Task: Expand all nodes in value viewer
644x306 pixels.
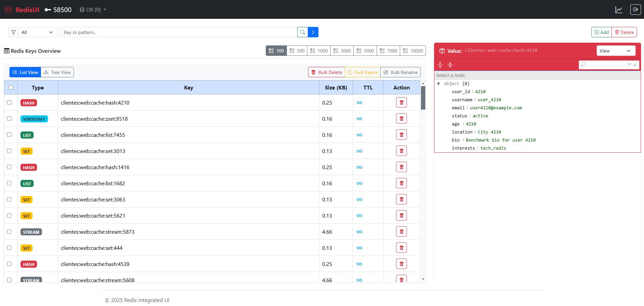Action: click(440, 65)
